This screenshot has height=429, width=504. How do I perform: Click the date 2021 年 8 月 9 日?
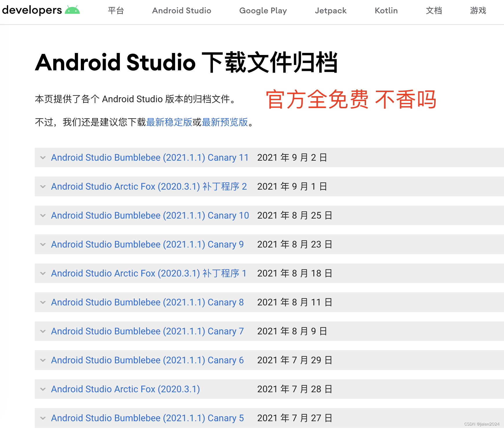[292, 331]
